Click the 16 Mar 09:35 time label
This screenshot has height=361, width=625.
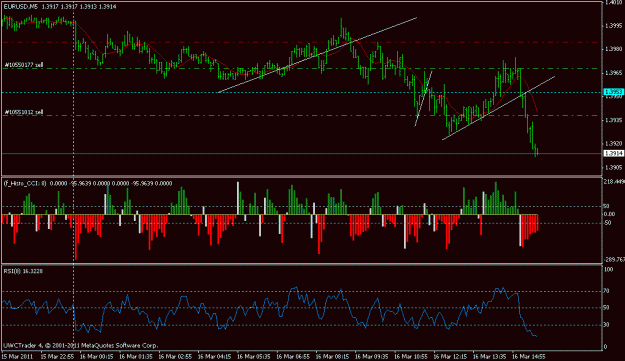371,356
